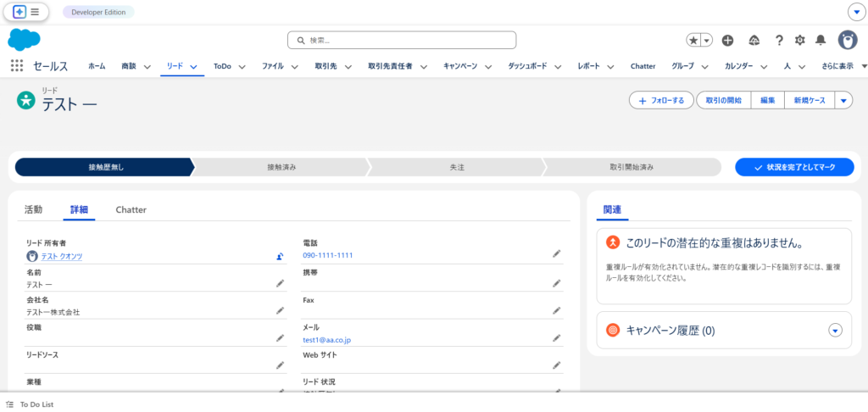The width and height of the screenshot is (868, 412).
Task: Select the 接触済み stage in path
Action: [x=281, y=167]
